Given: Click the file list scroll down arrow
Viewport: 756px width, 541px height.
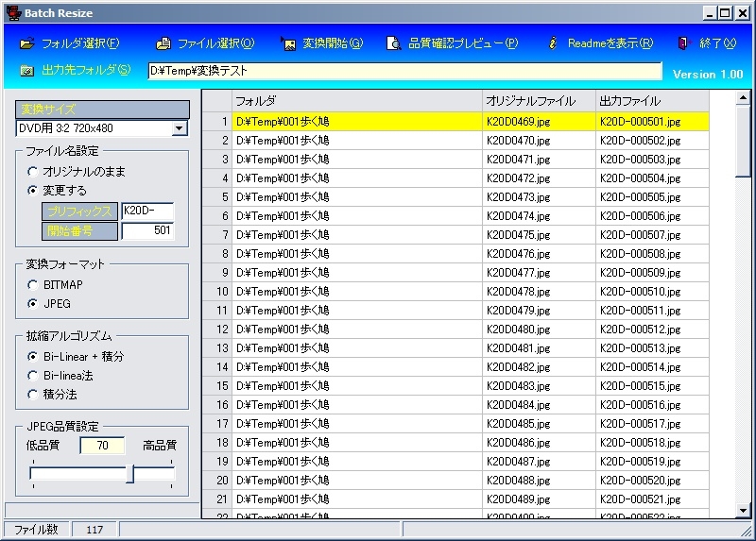Looking at the screenshot, I should pyautogui.click(x=743, y=511).
